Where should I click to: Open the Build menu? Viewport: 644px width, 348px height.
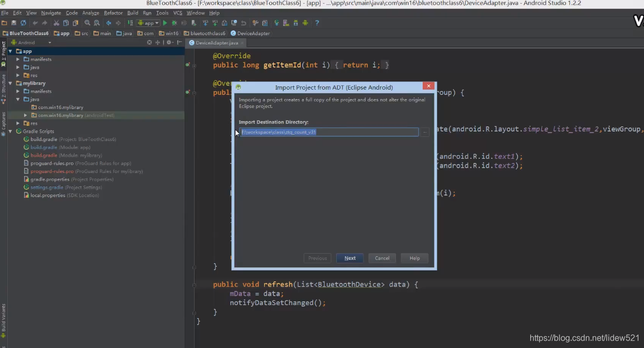coord(133,13)
